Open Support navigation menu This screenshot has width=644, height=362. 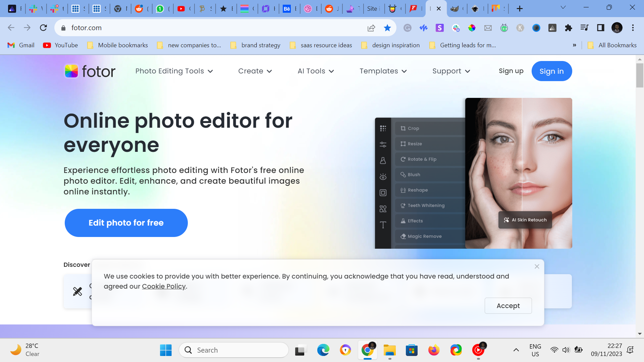tap(451, 71)
